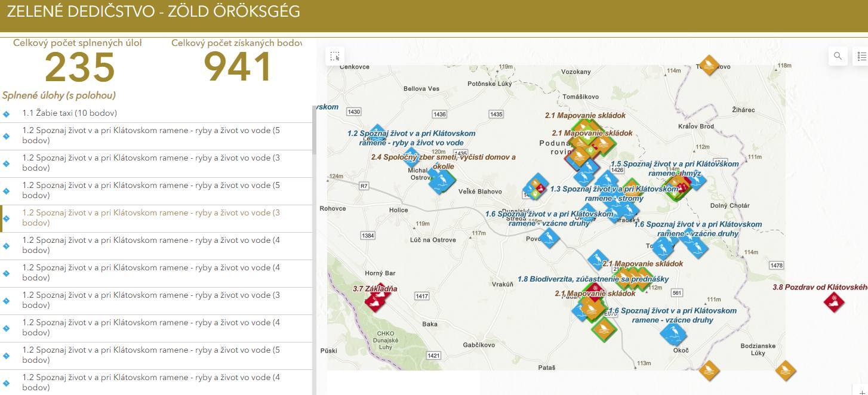868x395 pixels.
Task: Click the 941 total points indicator
Action: pyautogui.click(x=238, y=67)
